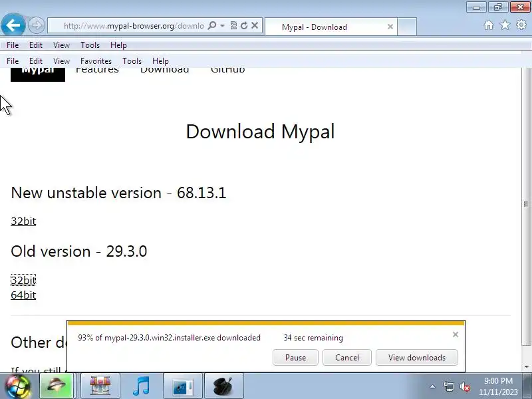
Task: Open the Download nav link
Action: (x=164, y=70)
